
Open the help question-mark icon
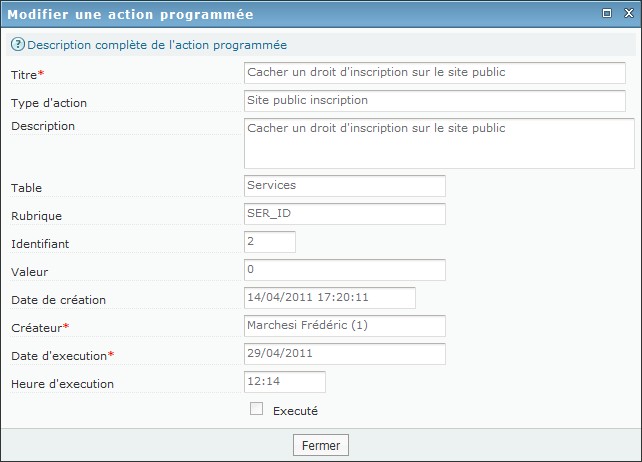(18, 44)
